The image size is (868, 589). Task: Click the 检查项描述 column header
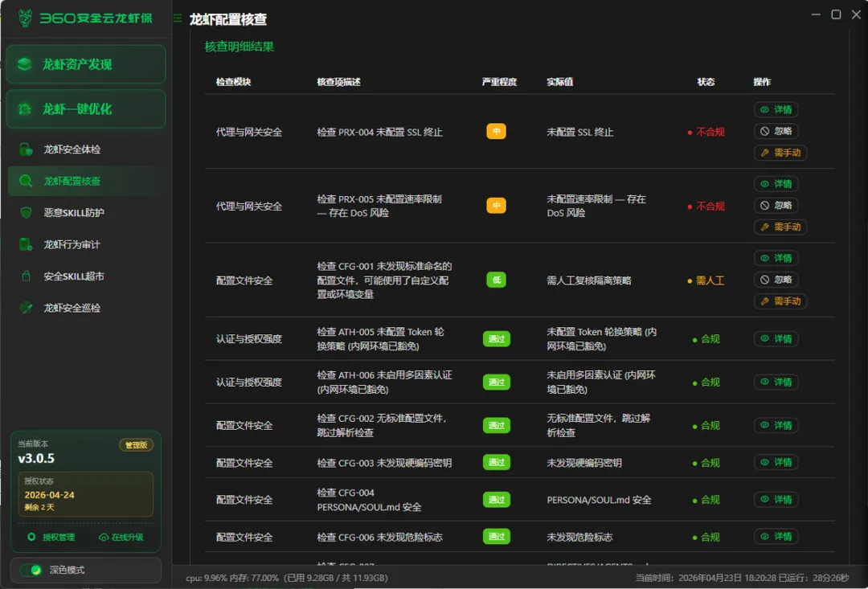click(338, 82)
